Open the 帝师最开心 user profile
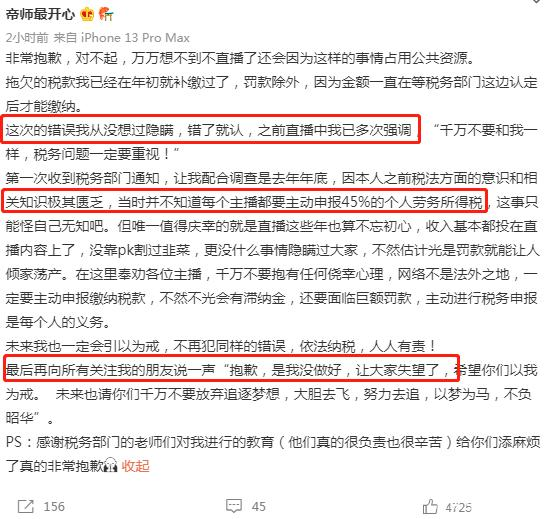 point(40,14)
